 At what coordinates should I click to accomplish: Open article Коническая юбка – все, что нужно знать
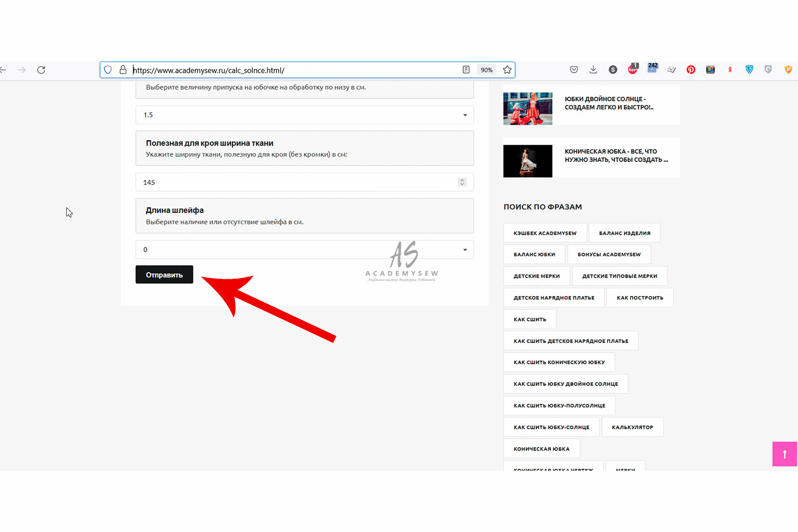[x=616, y=156]
